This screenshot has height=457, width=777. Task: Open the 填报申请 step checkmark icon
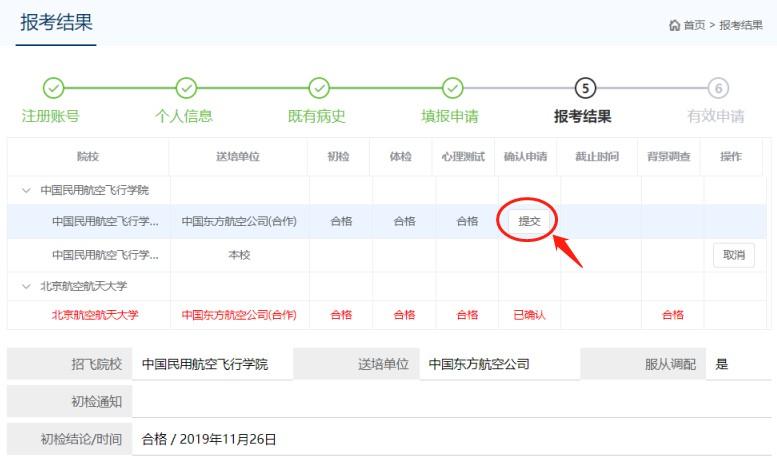pos(452,88)
